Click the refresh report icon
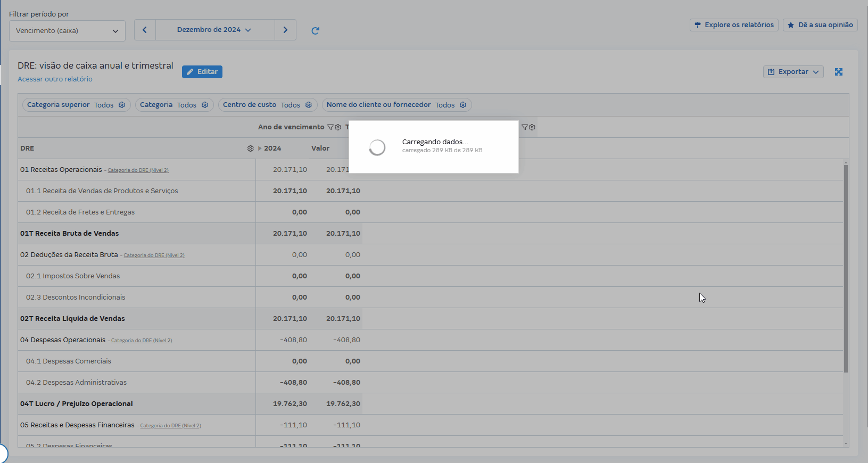Image resolution: width=868 pixels, height=463 pixels. pyautogui.click(x=315, y=31)
